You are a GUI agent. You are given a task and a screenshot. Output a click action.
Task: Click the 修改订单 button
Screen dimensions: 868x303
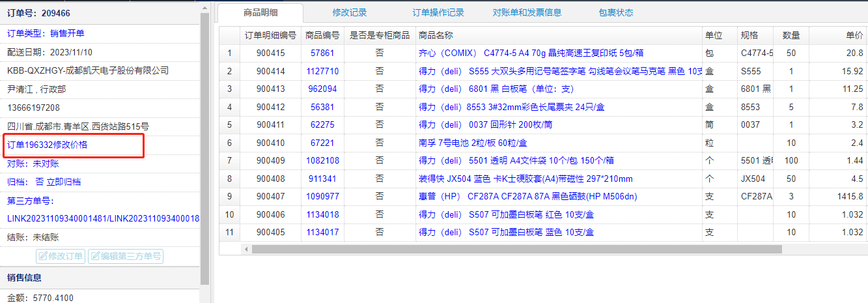click(x=61, y=256)
